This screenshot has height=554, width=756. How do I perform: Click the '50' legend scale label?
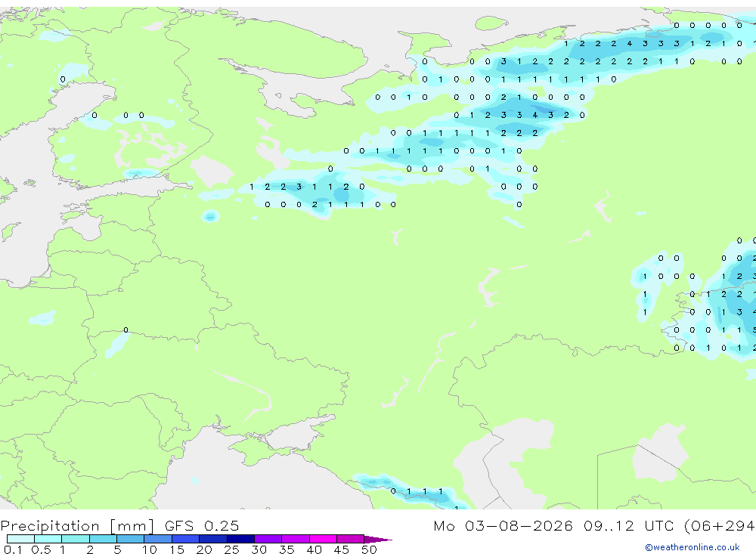coord(369,549)
